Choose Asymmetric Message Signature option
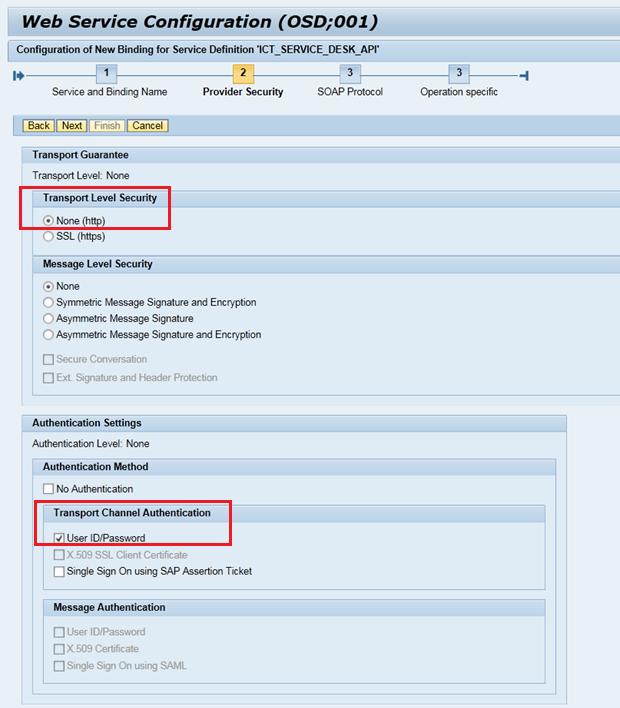This screenshot has height=708, width=620. pyautogui.click(x=49, y=318)
